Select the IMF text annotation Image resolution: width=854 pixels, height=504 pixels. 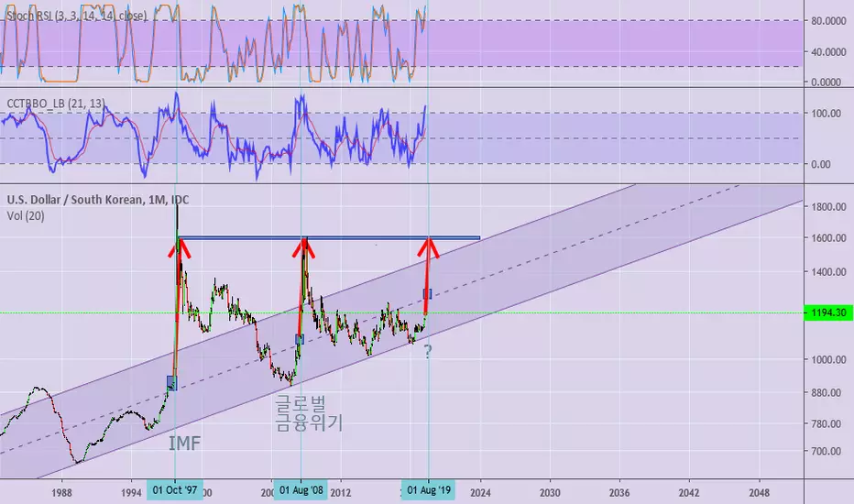tap(184, 444)
